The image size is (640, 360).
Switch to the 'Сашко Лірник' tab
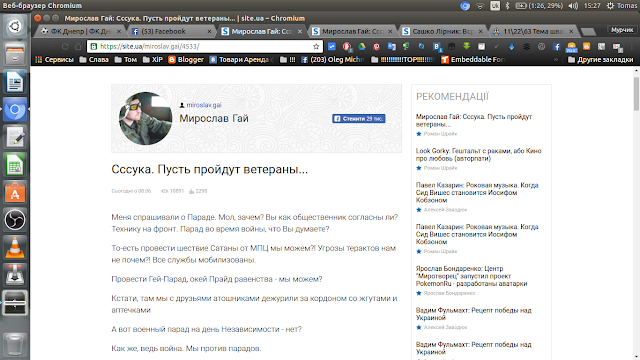coord(442,31)
